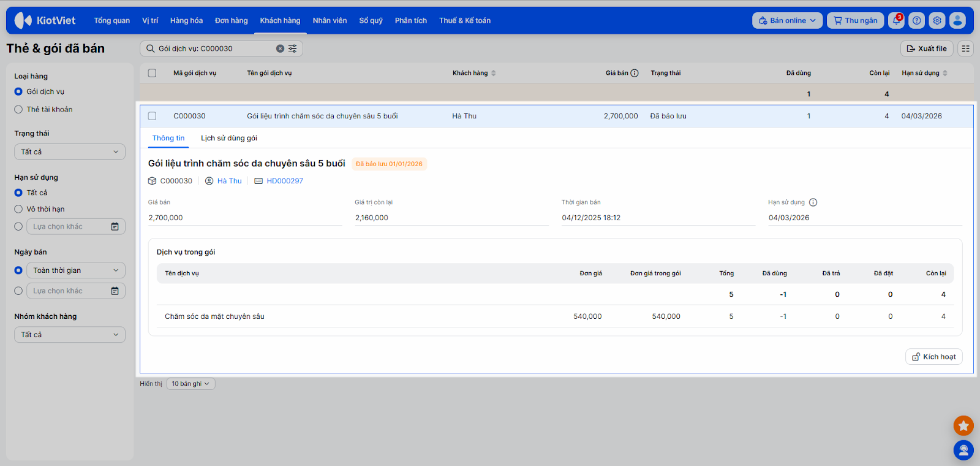Tick the select-all checkbox in table header
The width and height of the screenshot is (980, 466).
152,73
